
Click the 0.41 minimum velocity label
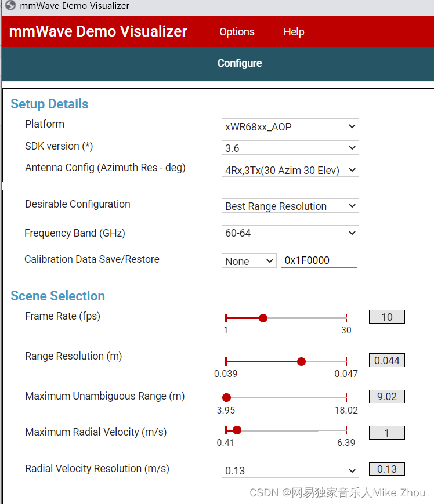click(225, 443)
